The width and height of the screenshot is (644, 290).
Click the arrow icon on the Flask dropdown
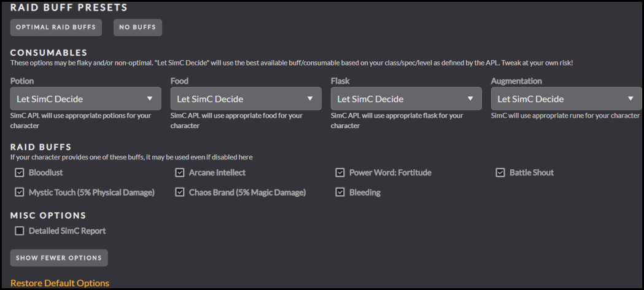(x=470, y=99)
